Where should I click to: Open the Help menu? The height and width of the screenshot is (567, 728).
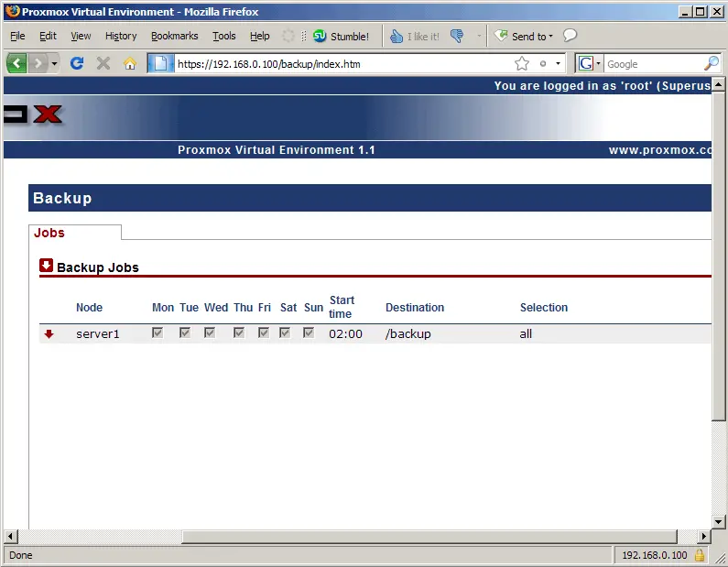(259, 36)
